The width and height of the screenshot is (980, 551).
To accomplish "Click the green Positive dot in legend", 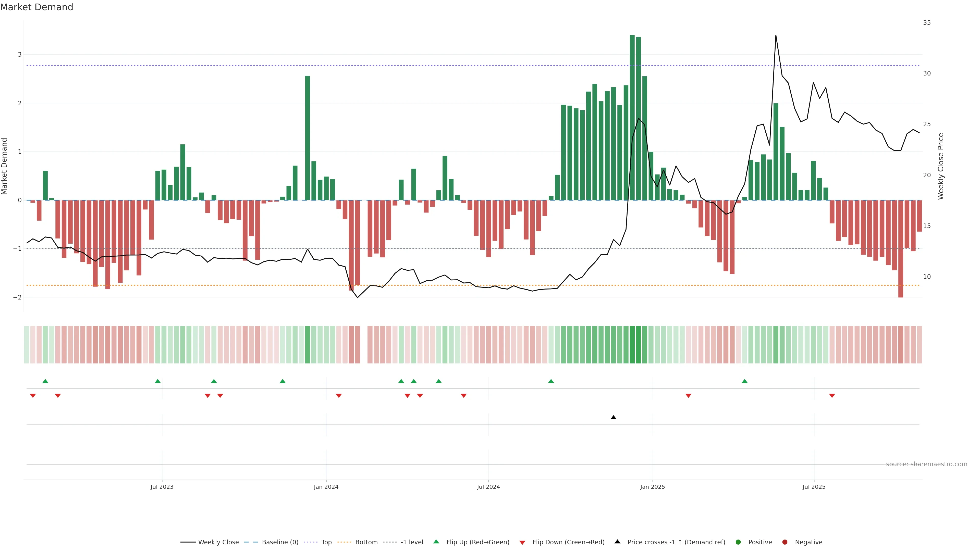I will [x=738, y=542].
